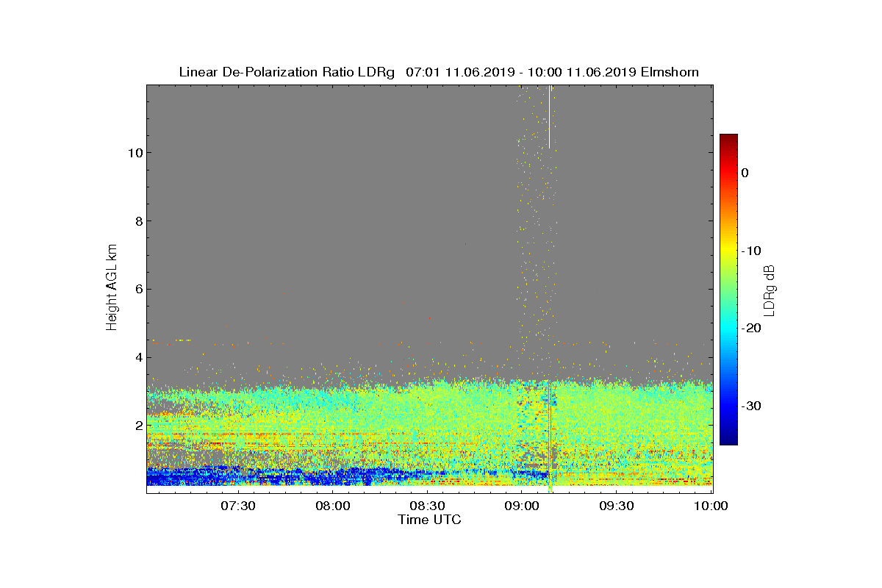Click the plot title text

click(x=439, y=72)
